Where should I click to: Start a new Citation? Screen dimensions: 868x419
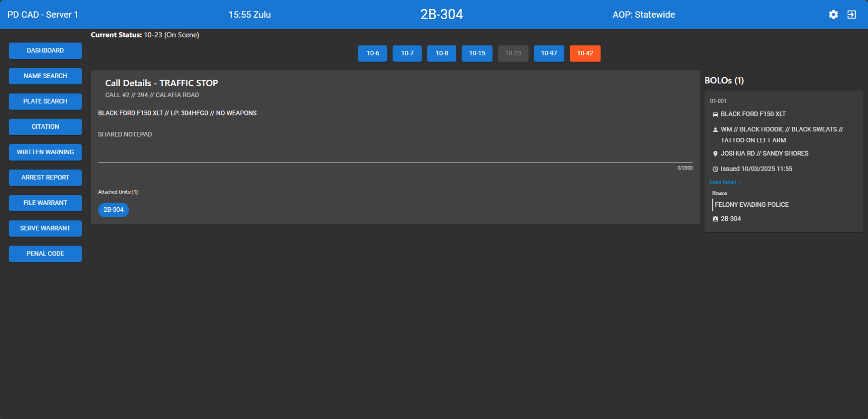[45, 126]
